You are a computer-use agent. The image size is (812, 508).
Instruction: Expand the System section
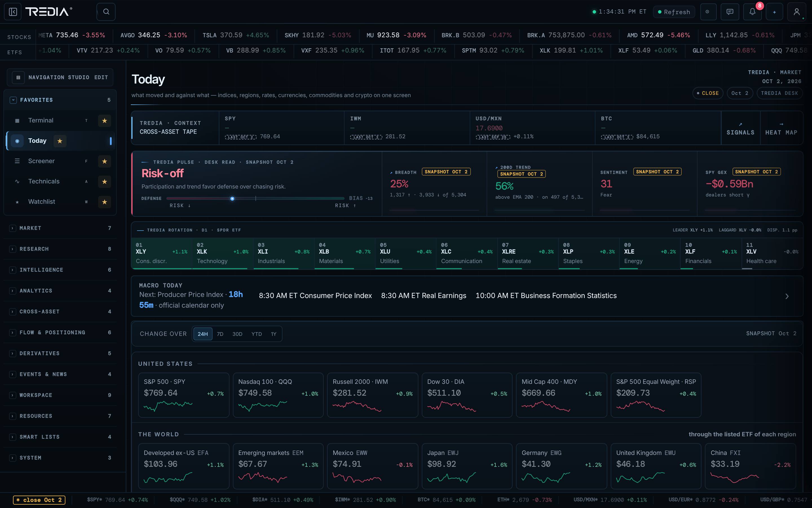point(12,457)
